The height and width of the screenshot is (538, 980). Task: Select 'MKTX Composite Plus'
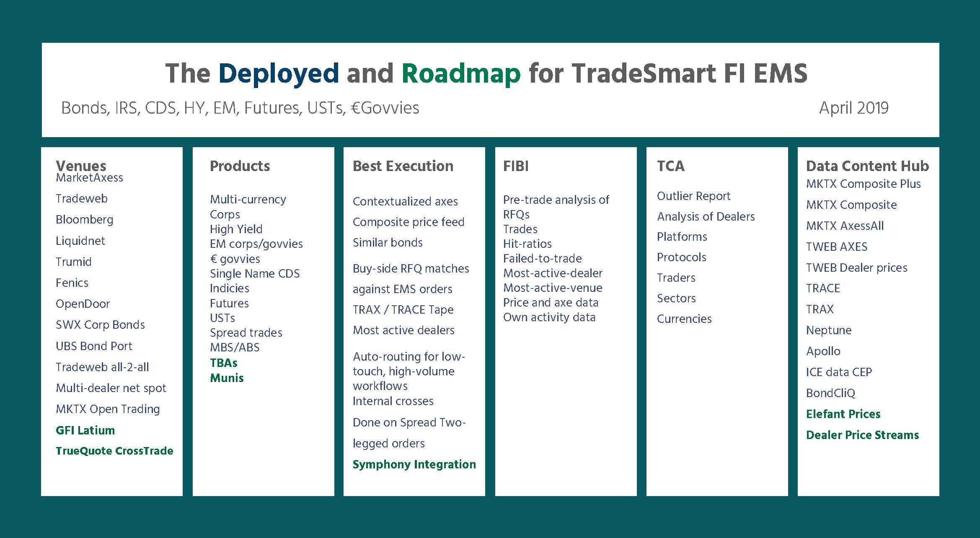(x=864, y=184)
